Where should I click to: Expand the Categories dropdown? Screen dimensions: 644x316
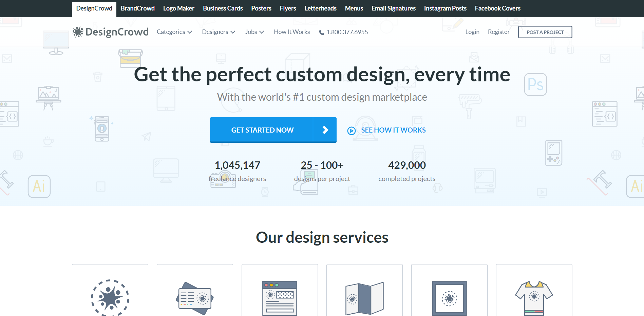coord(174,32)
